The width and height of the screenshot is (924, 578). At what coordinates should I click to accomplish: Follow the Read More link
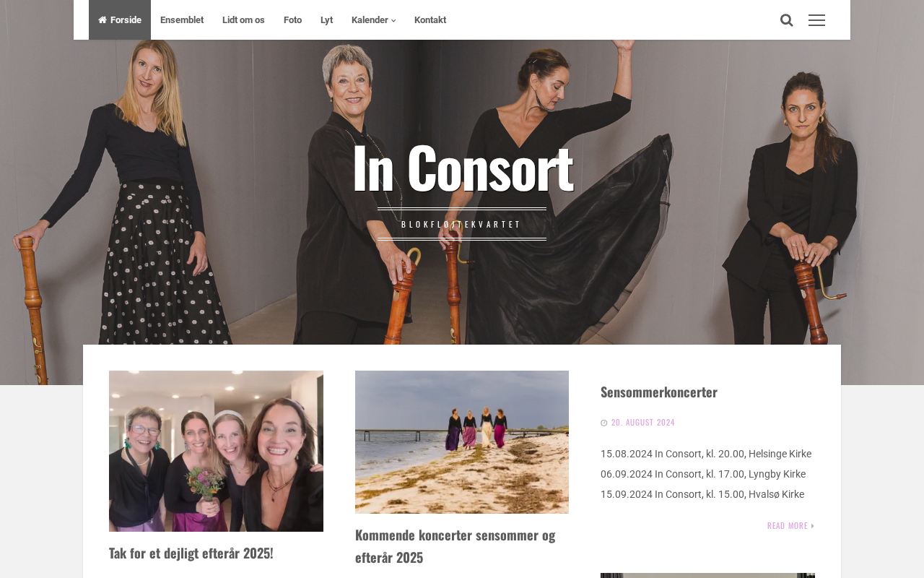[788, 526]
